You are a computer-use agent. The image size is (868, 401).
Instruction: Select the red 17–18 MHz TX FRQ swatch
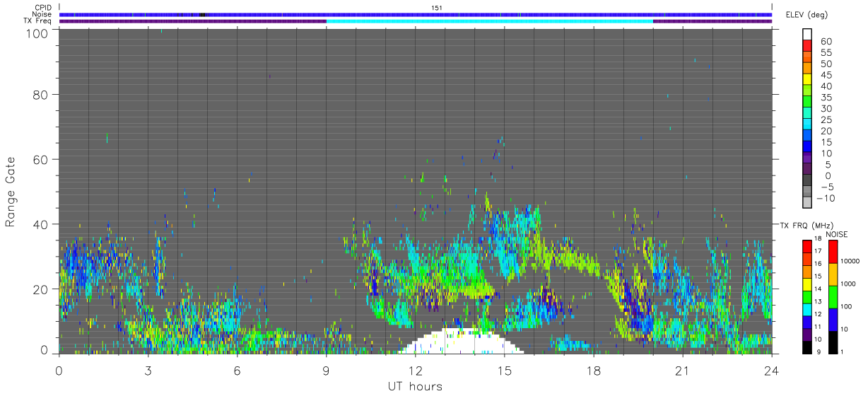807,247
